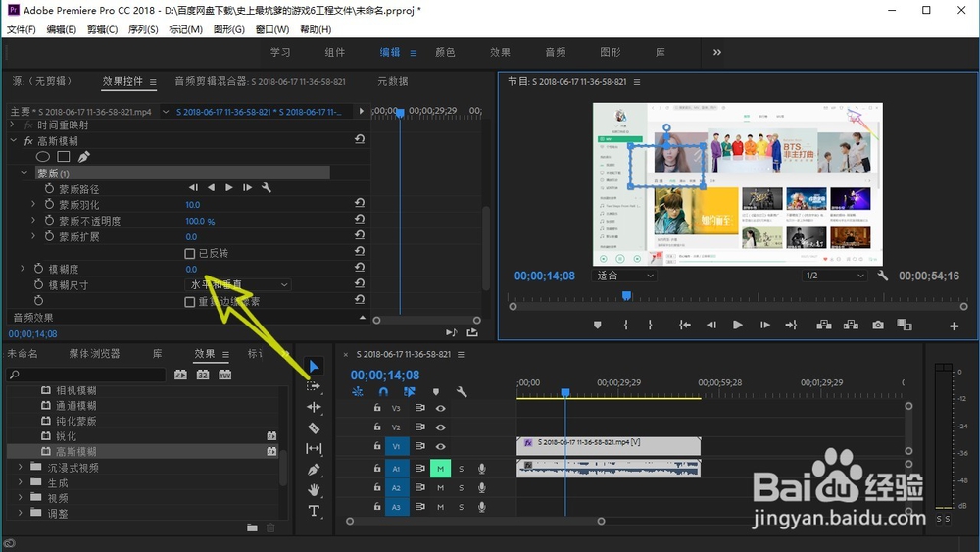
Task: Add marker in program monitor
Action: pyautogui.click(x=598, y=326)
